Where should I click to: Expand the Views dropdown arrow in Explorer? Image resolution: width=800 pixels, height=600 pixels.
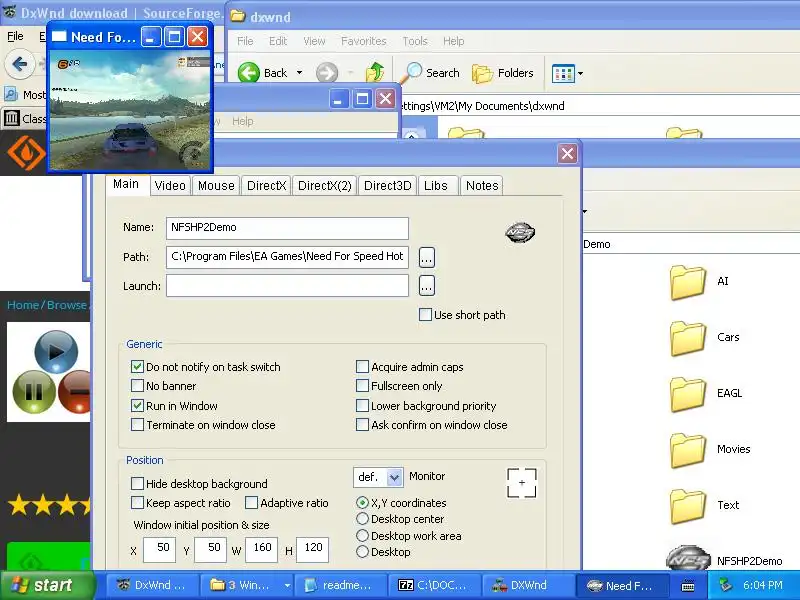click(x=581, y=73)
